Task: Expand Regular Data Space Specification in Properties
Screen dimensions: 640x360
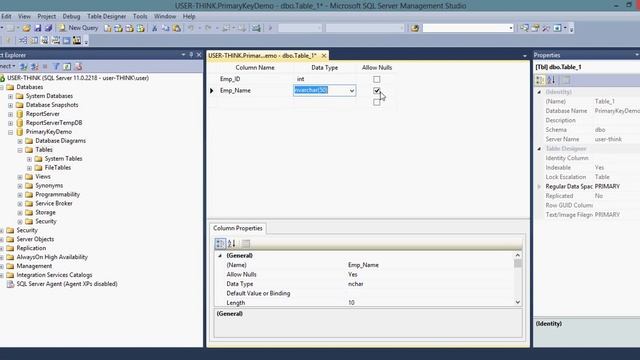Action: coord(539,187)
